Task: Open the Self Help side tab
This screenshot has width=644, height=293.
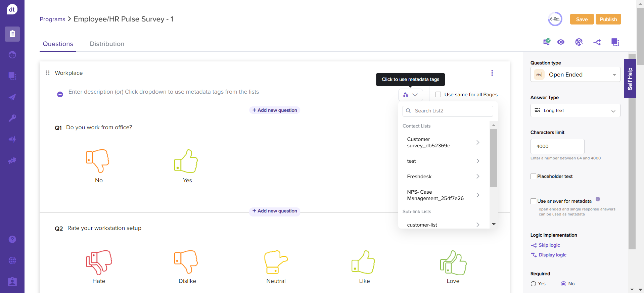Action: 630,79
